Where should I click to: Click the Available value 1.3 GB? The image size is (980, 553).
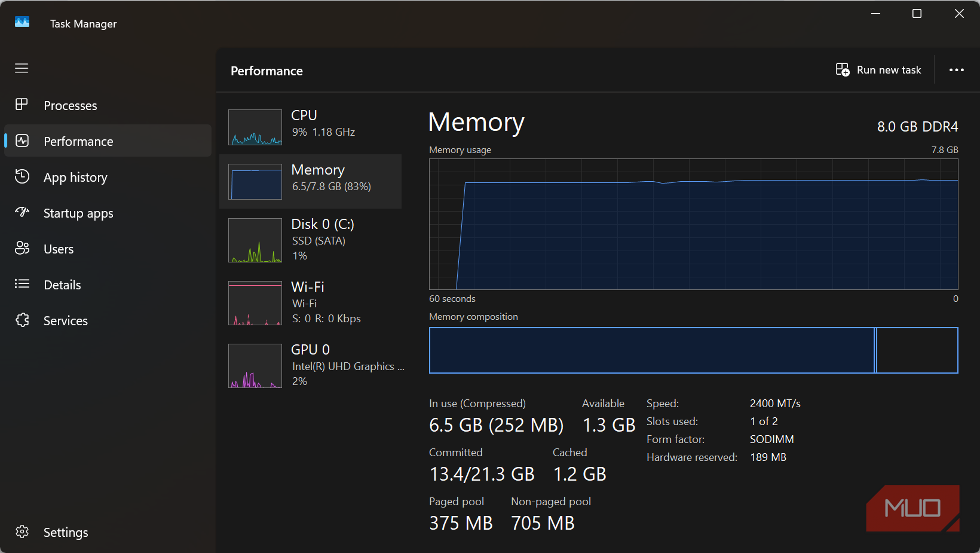coord(609,425)
